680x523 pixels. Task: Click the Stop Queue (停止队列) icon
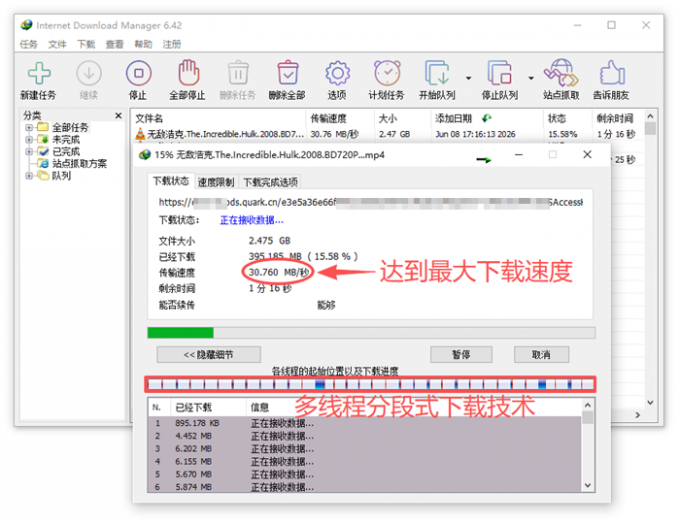pyautogui.click(x=500, y=73)
